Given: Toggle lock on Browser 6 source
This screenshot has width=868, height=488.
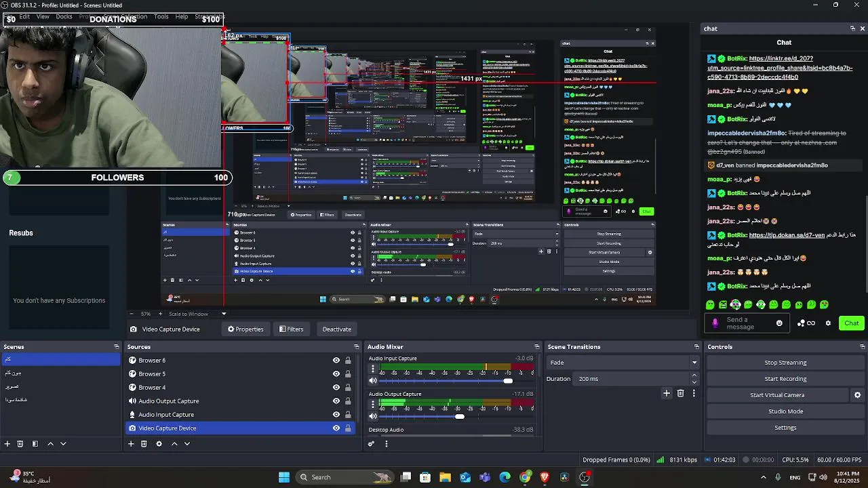Looking at the screenshot, I should 349,361.
